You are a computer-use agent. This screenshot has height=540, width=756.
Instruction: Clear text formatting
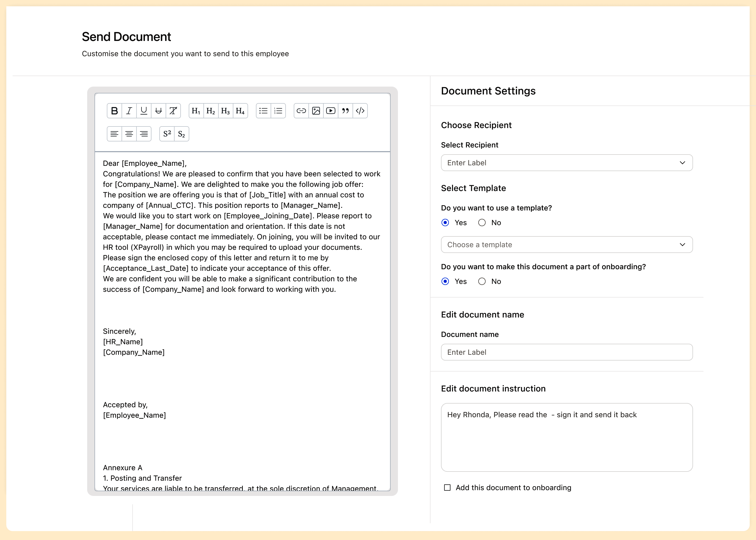[173, 111]
